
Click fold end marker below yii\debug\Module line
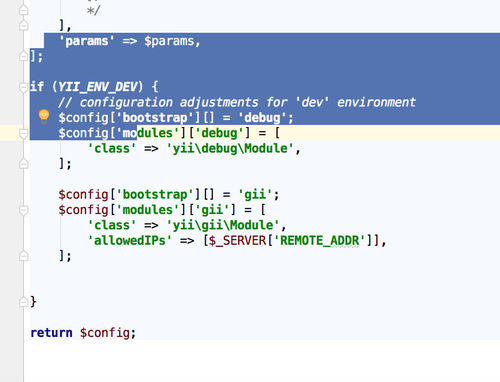23,163
